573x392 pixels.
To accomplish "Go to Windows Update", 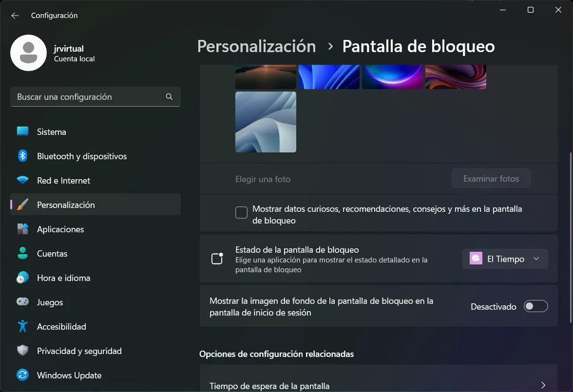I will tap(95, 375).
